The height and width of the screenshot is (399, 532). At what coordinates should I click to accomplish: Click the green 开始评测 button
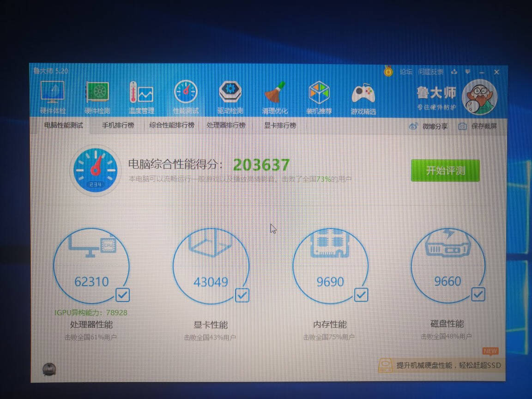click(x=445, y=170)
